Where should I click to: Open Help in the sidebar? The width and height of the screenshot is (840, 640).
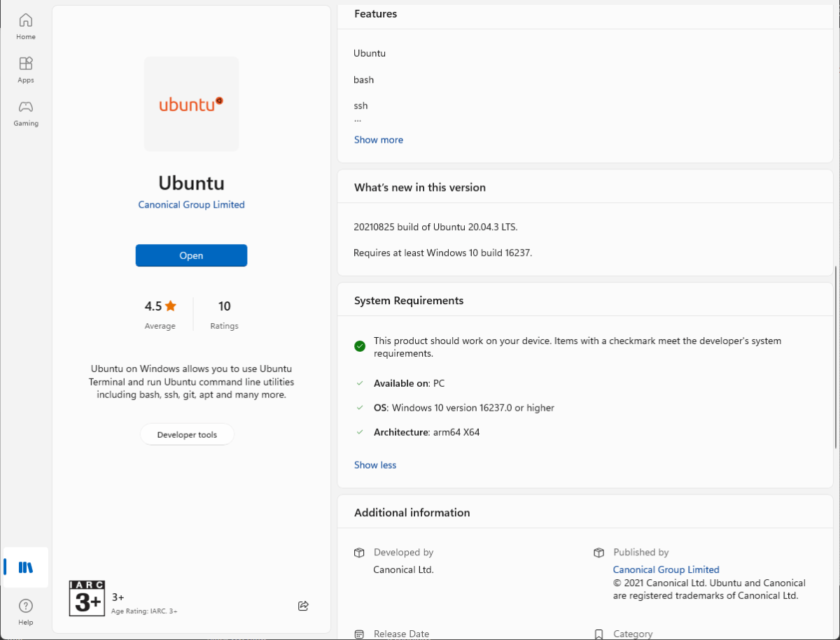pos(26,611)
